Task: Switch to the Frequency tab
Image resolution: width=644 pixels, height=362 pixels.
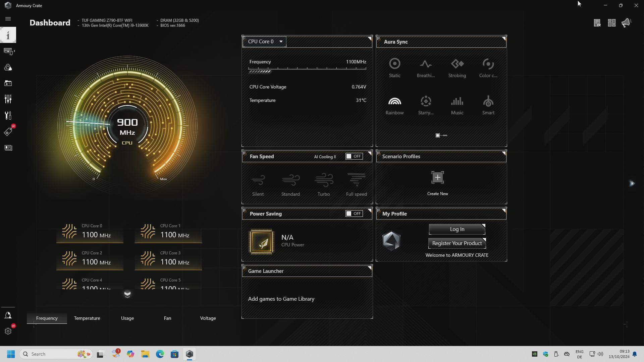Action: point(47,318)
